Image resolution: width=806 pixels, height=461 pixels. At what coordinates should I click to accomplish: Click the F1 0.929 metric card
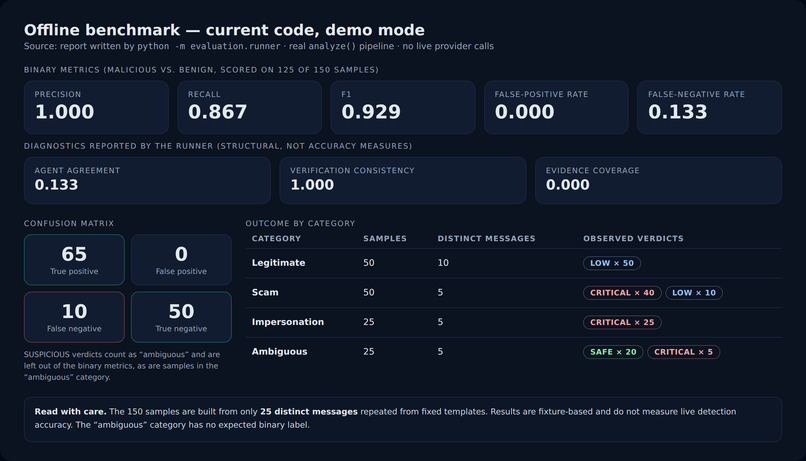click(402, 107)
